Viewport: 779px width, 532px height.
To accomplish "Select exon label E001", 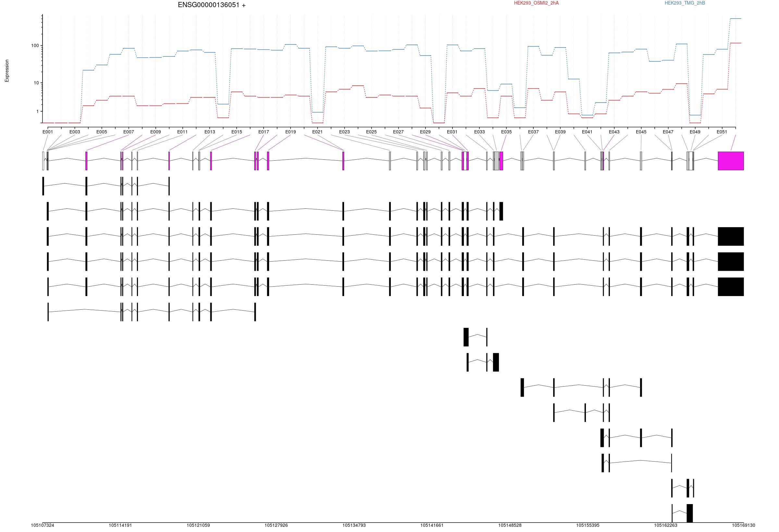I will (x=48, y=132).
